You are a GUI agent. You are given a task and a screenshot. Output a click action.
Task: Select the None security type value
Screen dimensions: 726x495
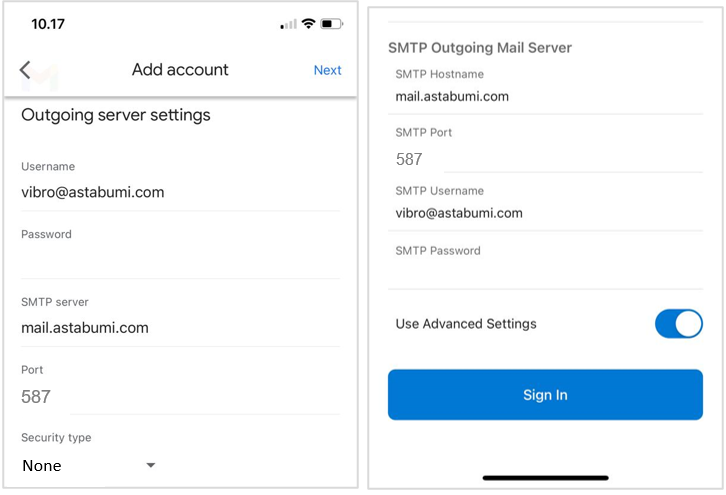pos(42,466)
